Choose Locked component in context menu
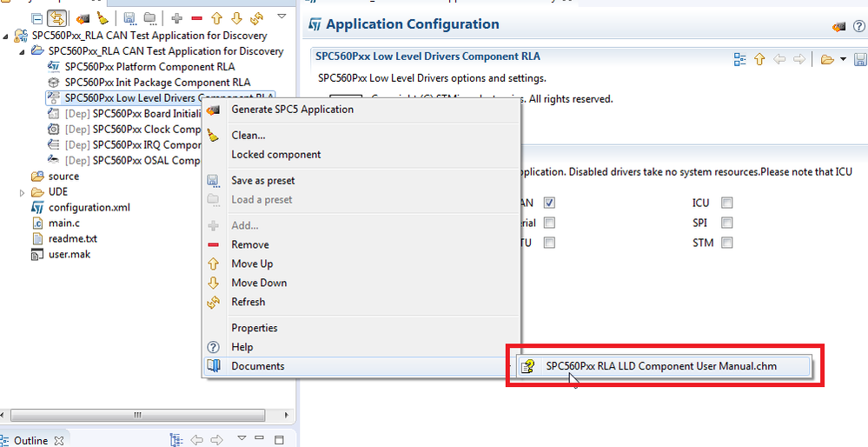Image resolution: width=868 pixels, height=447 pixels. [361, 155]
